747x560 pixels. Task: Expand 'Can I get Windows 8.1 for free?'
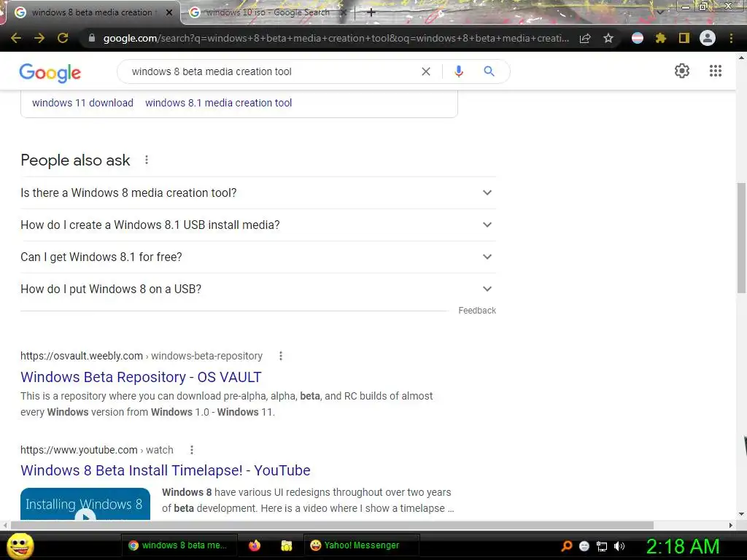point(258,257)
